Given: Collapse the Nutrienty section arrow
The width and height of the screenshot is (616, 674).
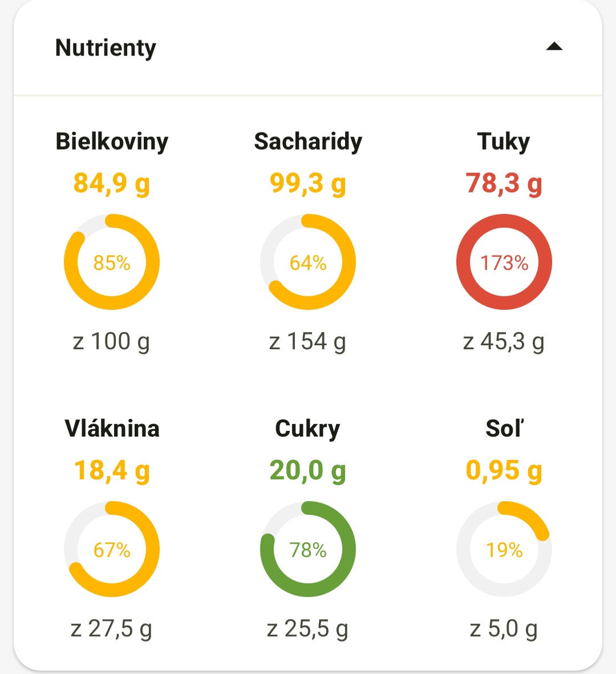Looking at the screenshot, I should (554, 47).
